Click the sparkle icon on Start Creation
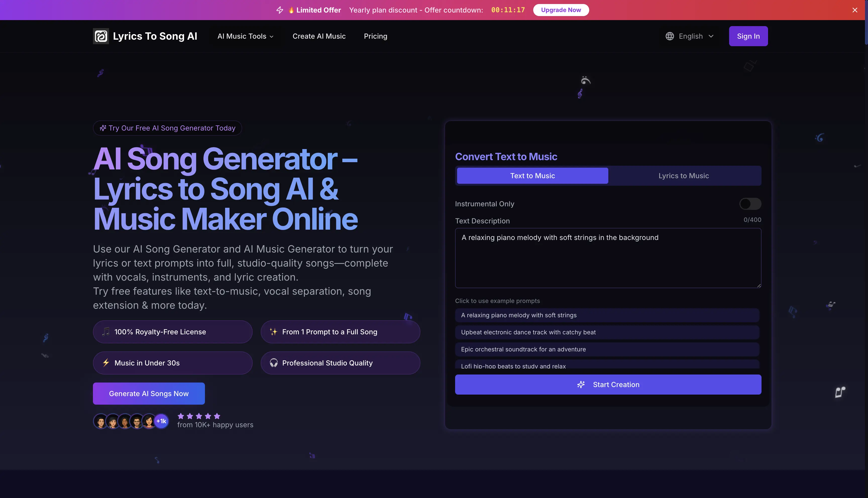 pos(581,385)
